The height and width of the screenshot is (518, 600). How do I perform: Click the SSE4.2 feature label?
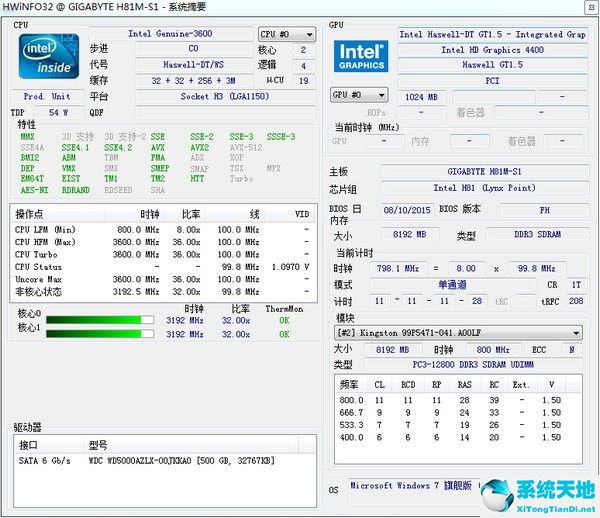tap(118, 147)
